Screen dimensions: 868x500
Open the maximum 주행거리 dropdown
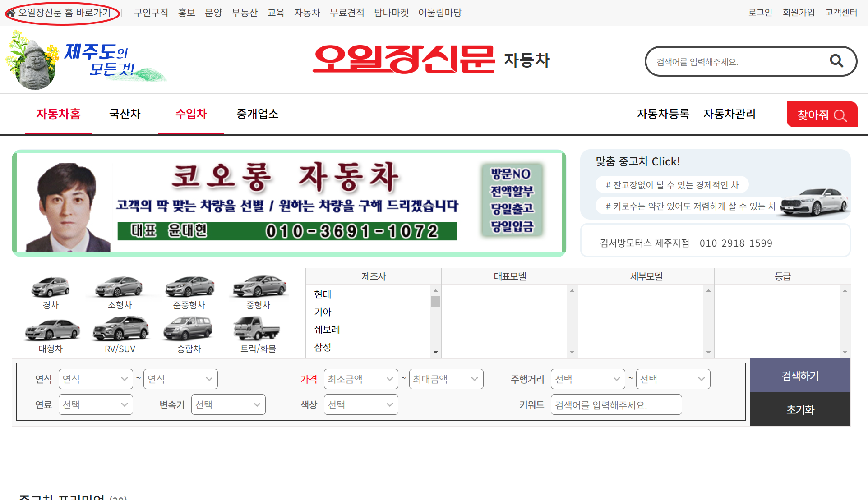tap(673, 379)
